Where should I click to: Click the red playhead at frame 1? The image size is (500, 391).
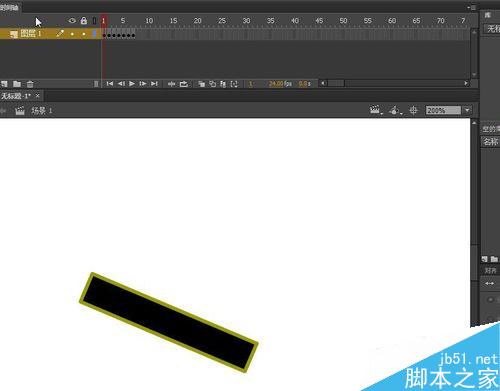(104, 21)
